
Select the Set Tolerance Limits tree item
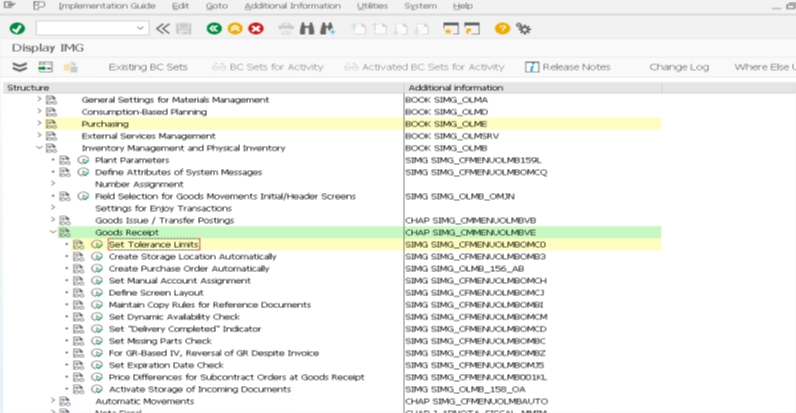coord(153,245)
